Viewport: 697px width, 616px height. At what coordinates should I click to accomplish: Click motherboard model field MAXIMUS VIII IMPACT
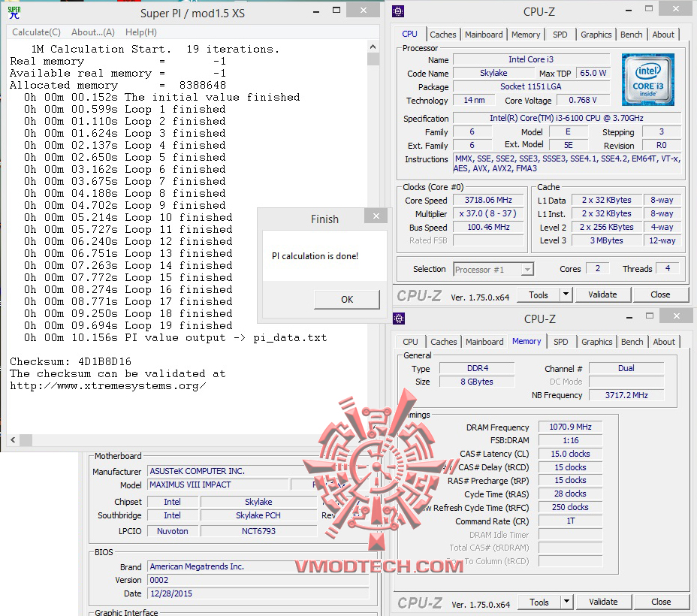click(218, 485)
